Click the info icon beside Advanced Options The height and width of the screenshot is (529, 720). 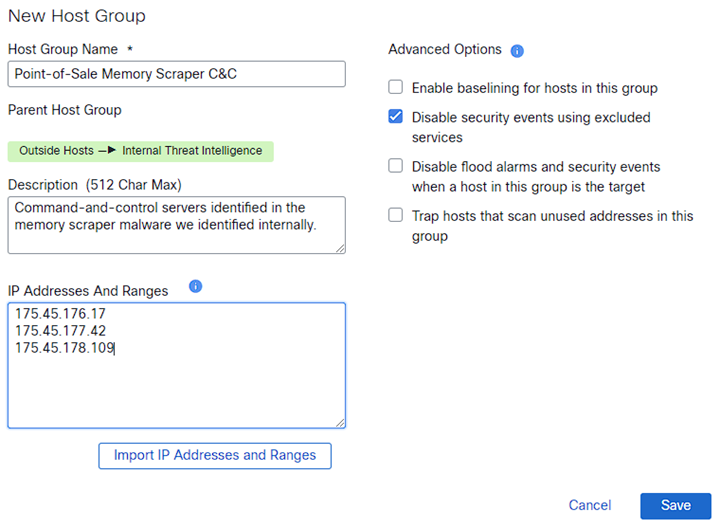tap(517, 51)
